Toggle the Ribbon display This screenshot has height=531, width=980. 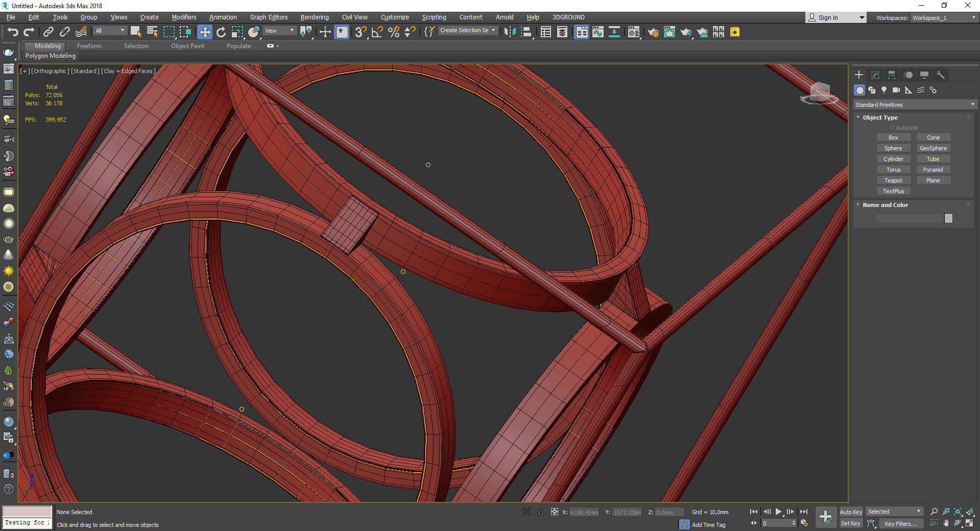coord(581,32)
